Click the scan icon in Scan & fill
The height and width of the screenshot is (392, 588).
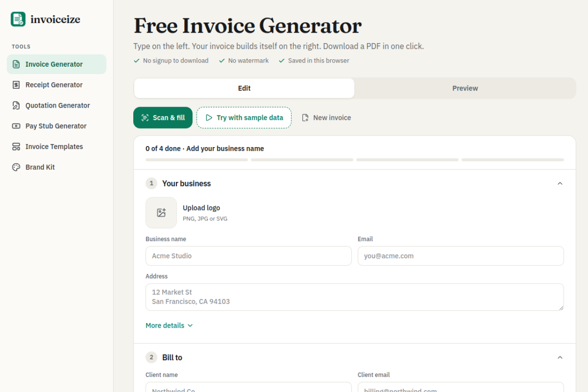[145, 118]
